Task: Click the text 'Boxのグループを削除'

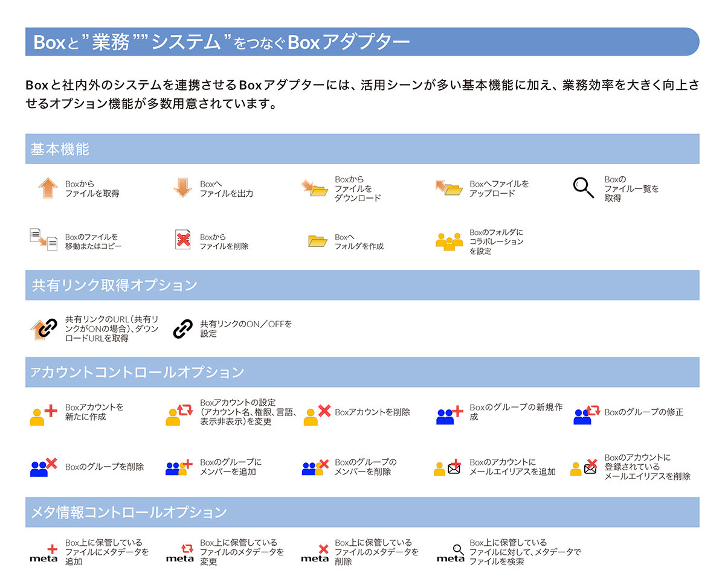Action: pos(105,467)
